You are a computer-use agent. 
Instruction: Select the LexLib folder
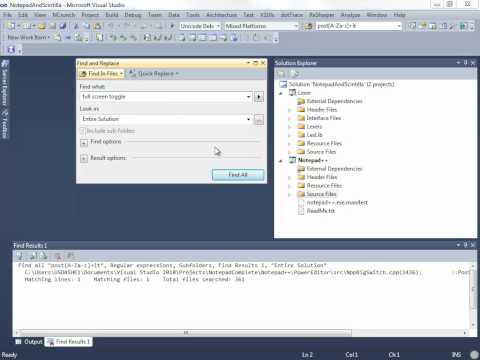[x=314, y=135]
